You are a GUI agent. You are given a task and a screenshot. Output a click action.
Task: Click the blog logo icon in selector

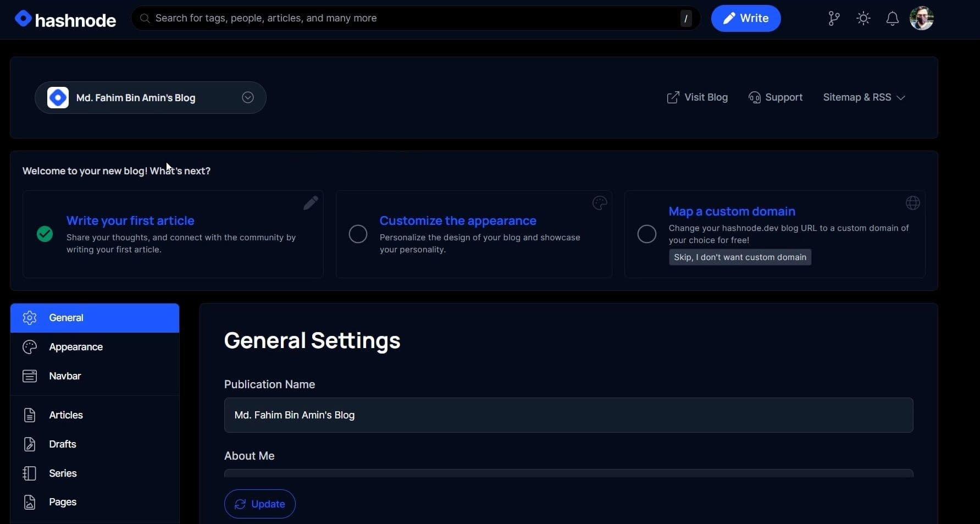pos(58,97)
